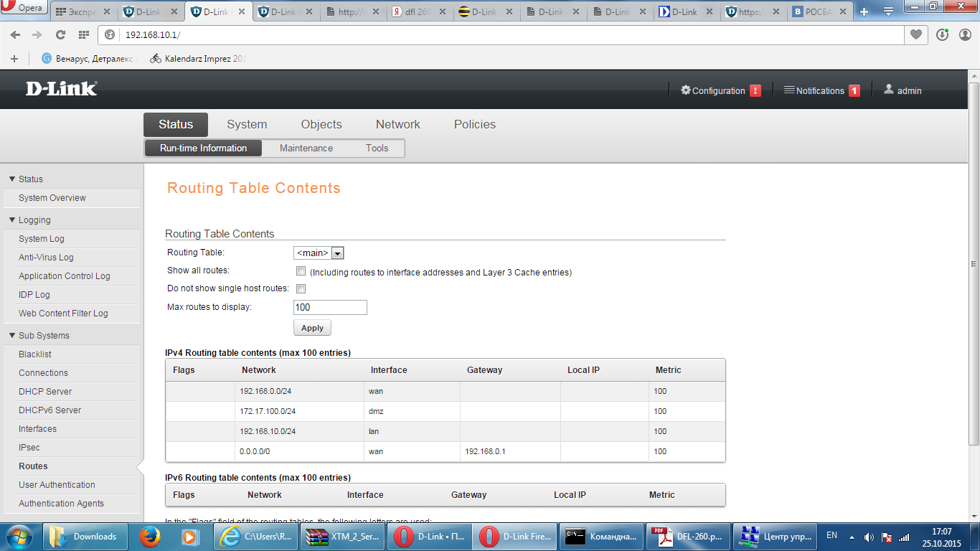Viewport: 980px width, 551px height.
Task: Click the 192.168.0.1 gateway cell
Action: 511,451
